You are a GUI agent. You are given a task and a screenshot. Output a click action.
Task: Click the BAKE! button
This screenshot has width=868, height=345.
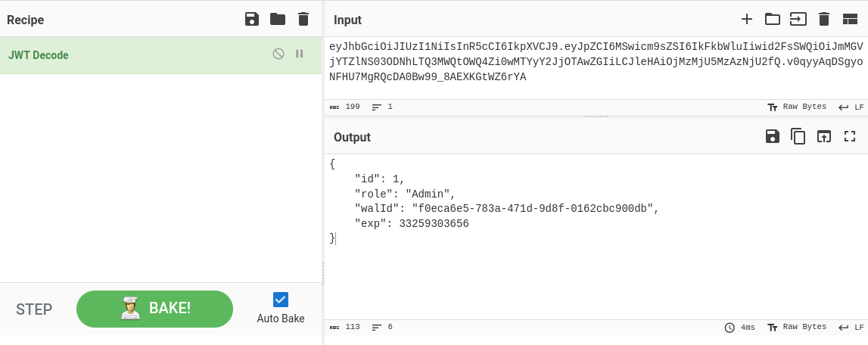tap(154, 309)
